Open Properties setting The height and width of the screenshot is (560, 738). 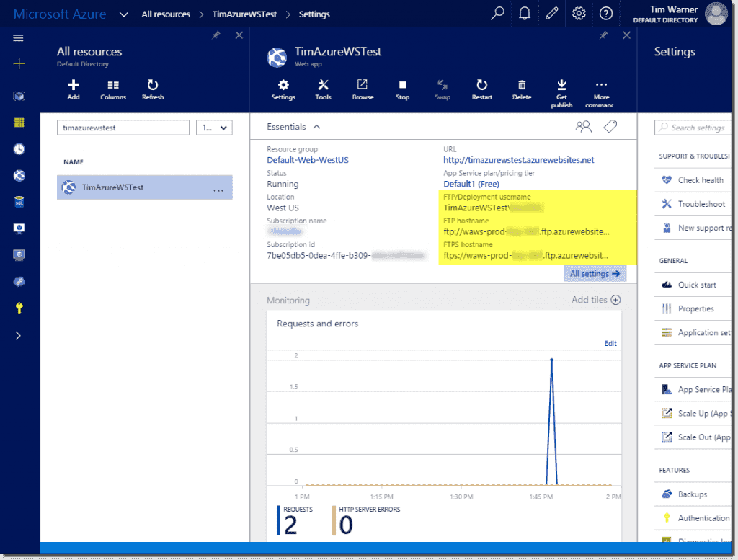(x=693, y=308)
